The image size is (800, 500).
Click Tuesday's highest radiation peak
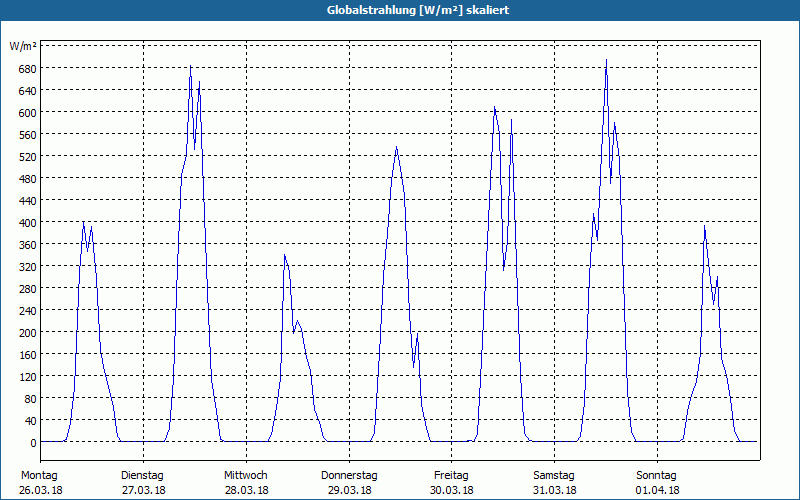pos(191,66)
